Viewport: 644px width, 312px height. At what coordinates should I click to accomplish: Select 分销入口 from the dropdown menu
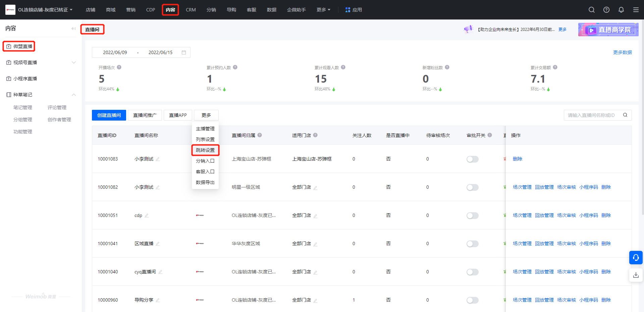pyautogui.click(x=205, y=161)
